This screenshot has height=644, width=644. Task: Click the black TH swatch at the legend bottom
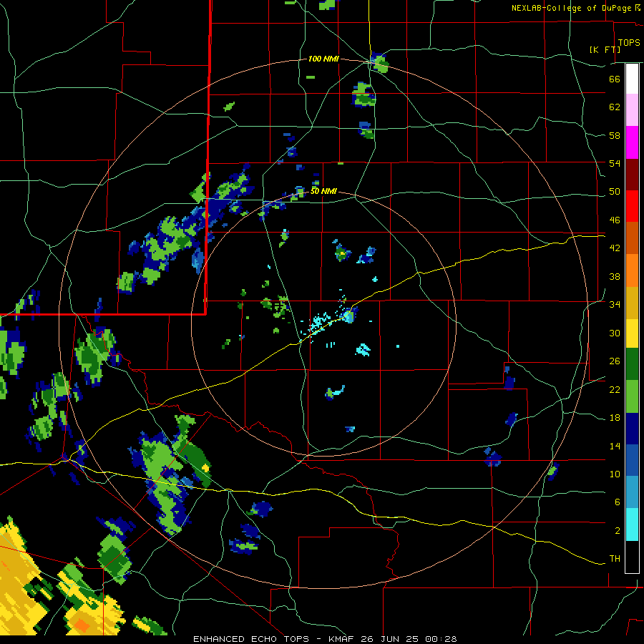pos(632,557)
